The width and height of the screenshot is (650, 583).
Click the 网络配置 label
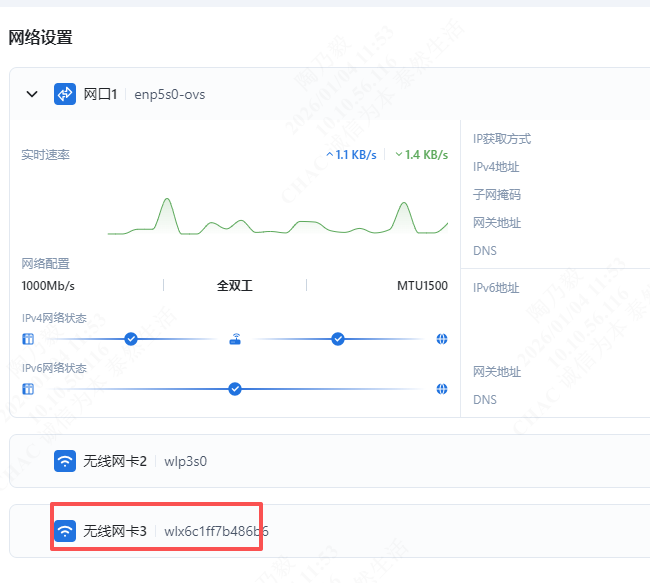pyautogui.click(x=46, y=263)
